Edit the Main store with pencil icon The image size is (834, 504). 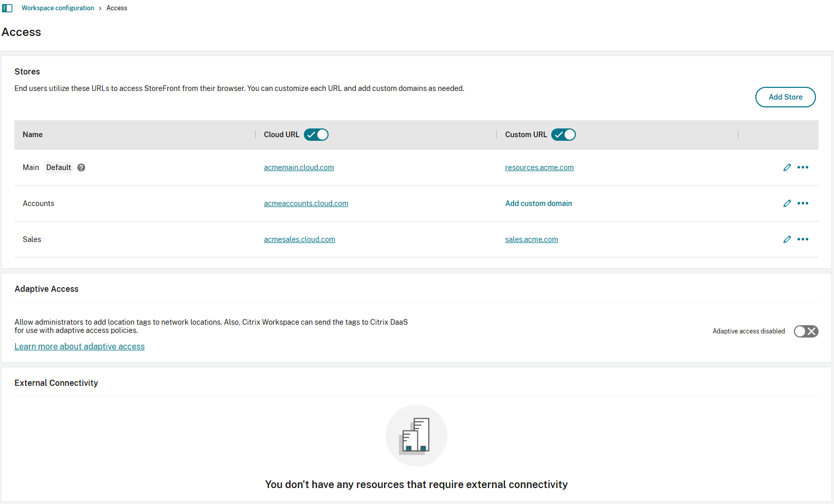pos(787,167)
